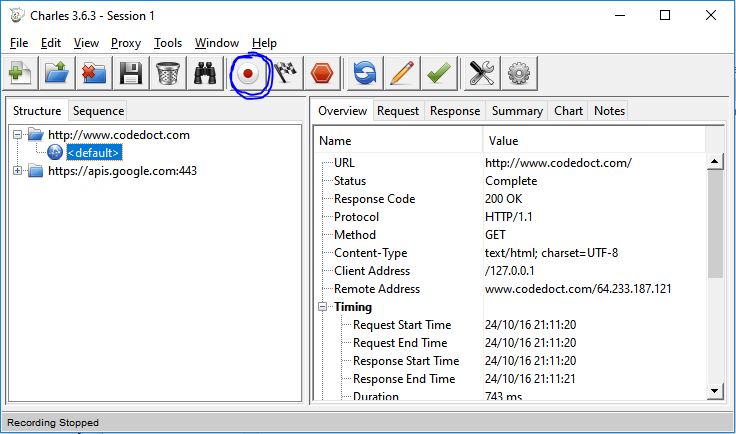Collapse the Timing section

[x=322, y=307]
